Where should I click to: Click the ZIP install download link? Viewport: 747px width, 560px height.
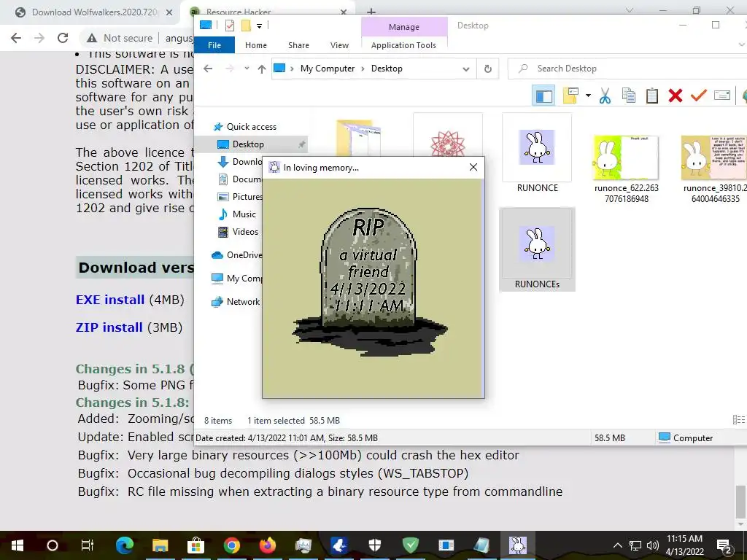109,327
